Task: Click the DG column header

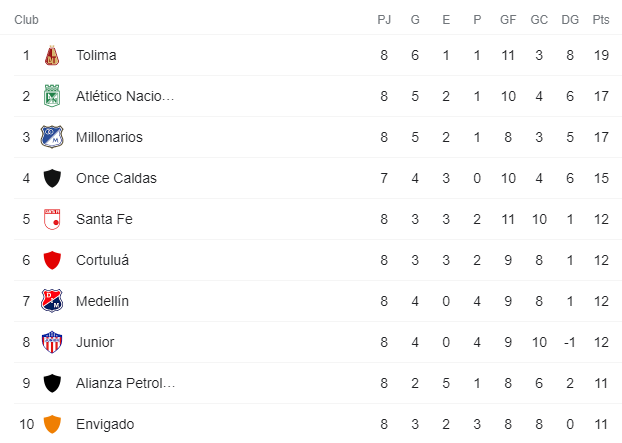Action: (x=570, y=19)
